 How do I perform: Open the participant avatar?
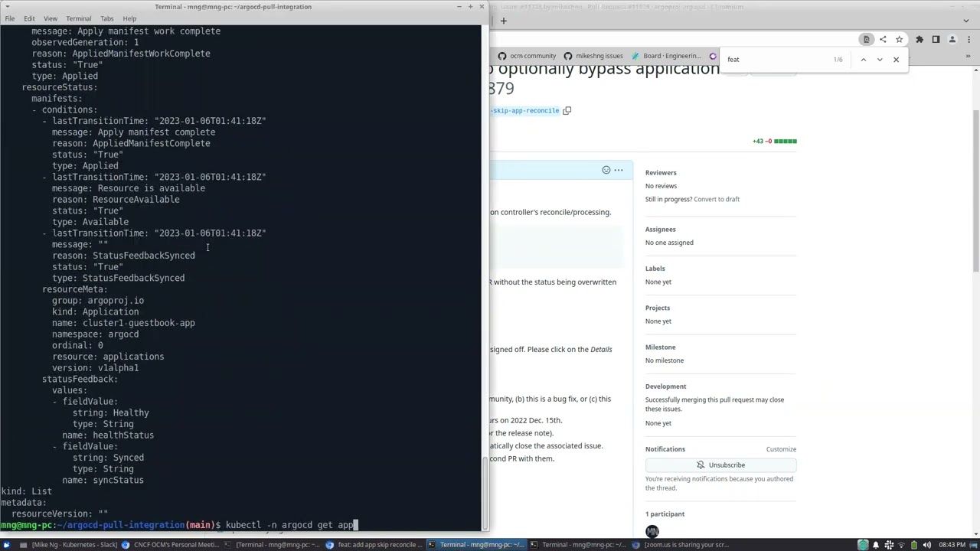point(652,531)
